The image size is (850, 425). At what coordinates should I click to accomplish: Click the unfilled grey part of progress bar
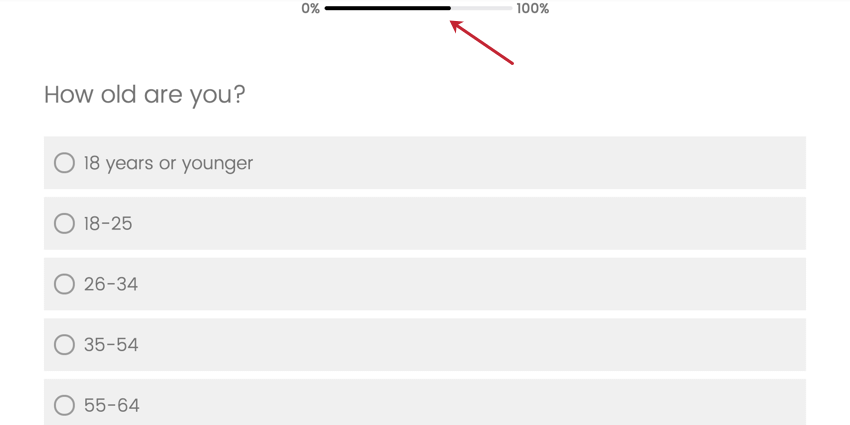pyautogui.click(x=482, y=8)
